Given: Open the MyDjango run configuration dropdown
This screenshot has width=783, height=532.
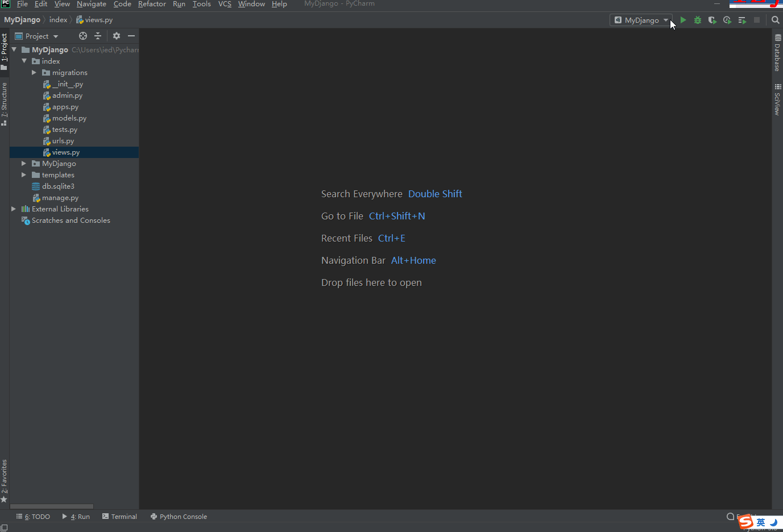Looking at the screenshot, I should [x=641, y=20].
